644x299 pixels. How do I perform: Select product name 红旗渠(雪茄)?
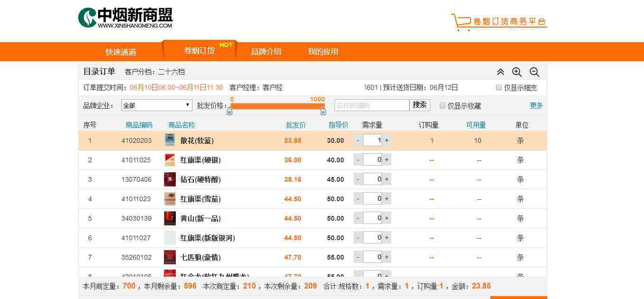[200, 199]
